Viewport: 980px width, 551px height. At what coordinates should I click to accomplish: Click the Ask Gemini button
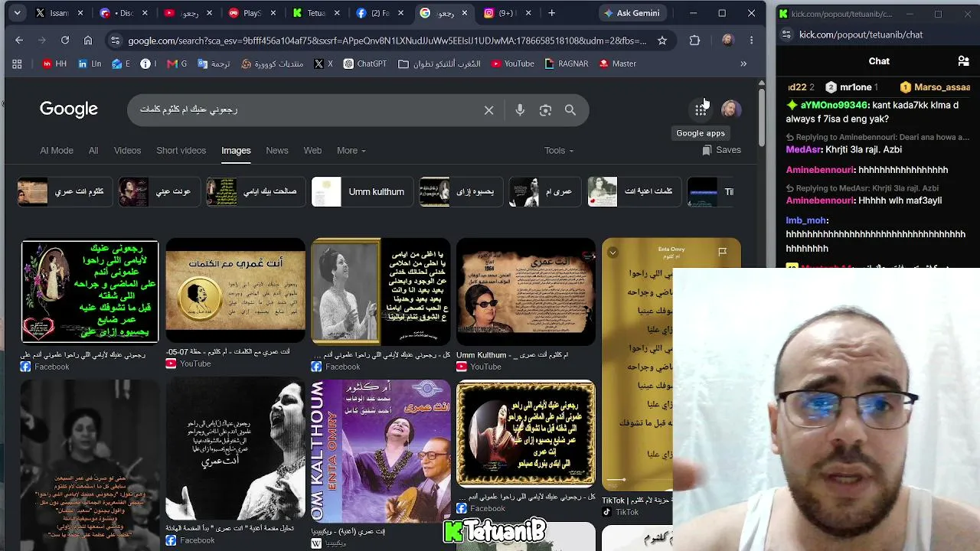click(x=632, y=13)
